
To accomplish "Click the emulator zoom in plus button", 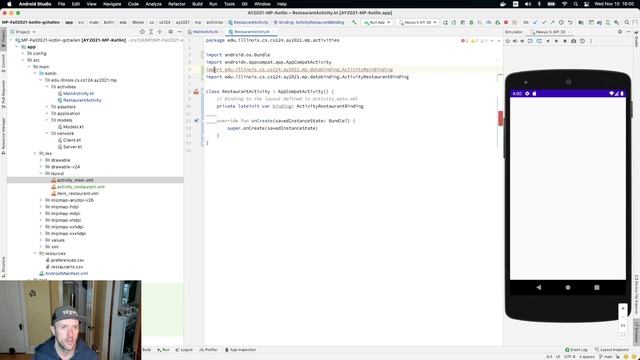I will (x=623, y=309).
